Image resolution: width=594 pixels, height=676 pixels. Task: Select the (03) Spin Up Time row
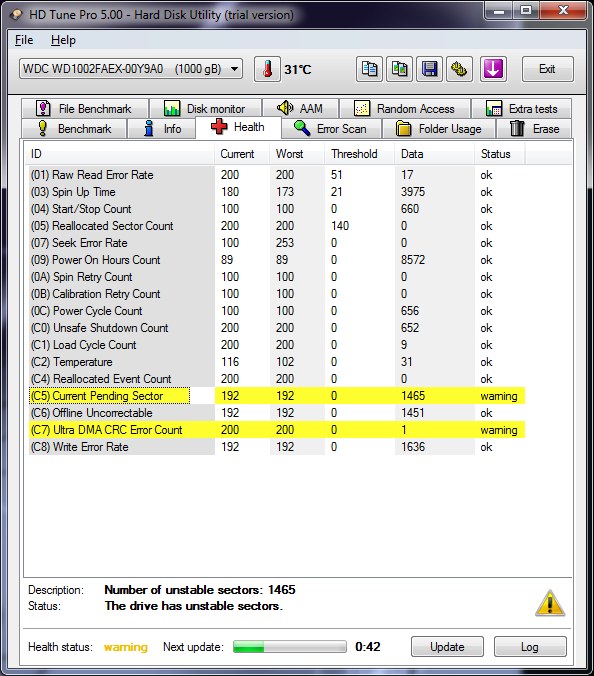[x=277, y=191]
